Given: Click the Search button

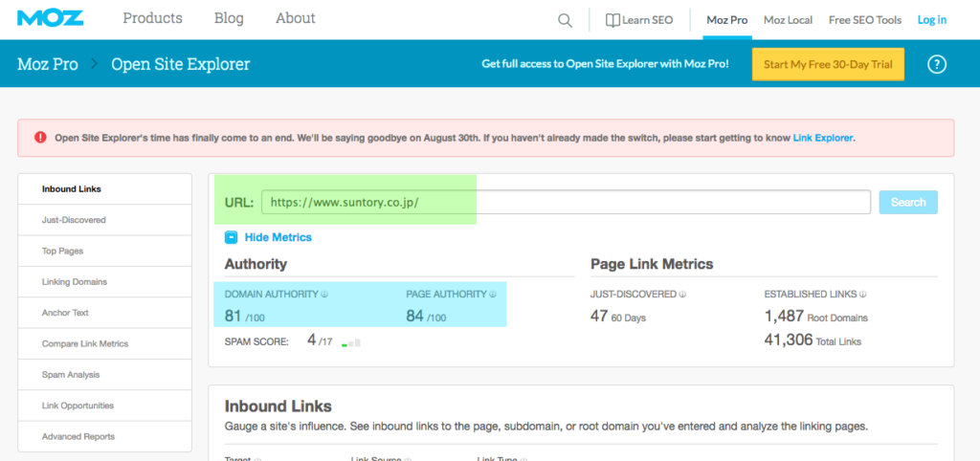Looking at the screenshot, I should tap(908, 203).
